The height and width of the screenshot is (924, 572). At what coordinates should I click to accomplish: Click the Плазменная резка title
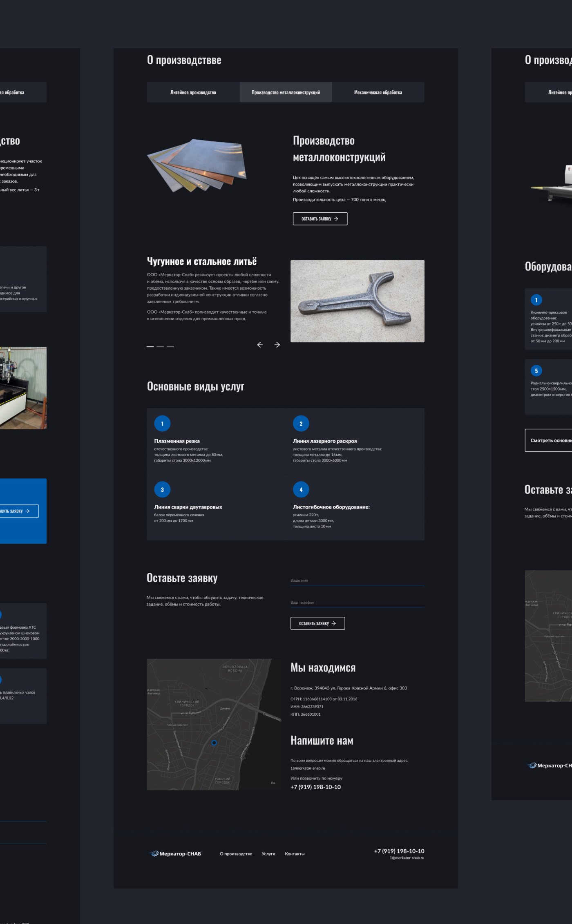(x=177, y=441)
